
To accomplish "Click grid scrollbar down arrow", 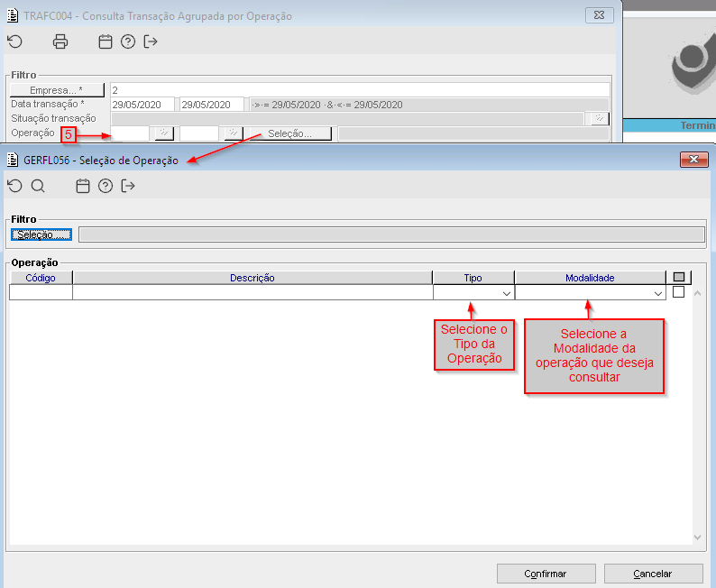I will pos(697,537).
